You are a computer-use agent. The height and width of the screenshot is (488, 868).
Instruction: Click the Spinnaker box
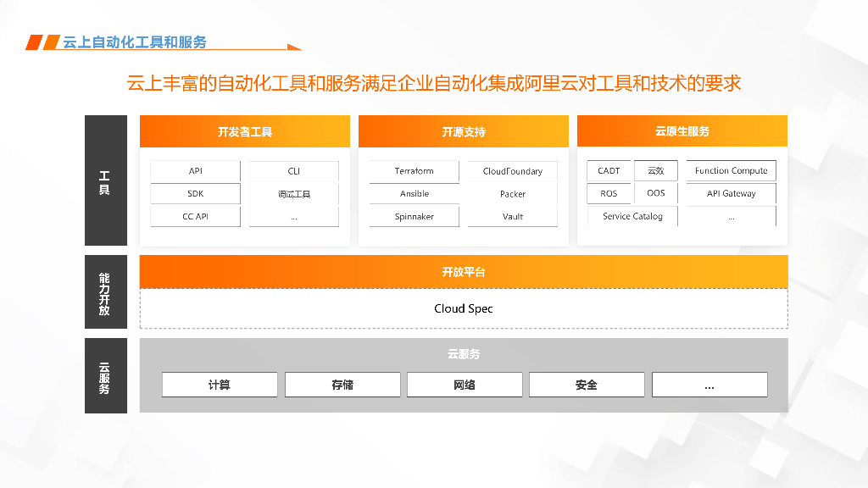pos(414,216)
